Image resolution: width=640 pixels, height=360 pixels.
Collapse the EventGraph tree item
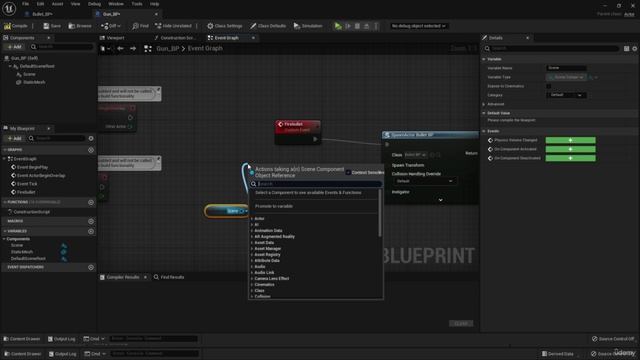4,159
